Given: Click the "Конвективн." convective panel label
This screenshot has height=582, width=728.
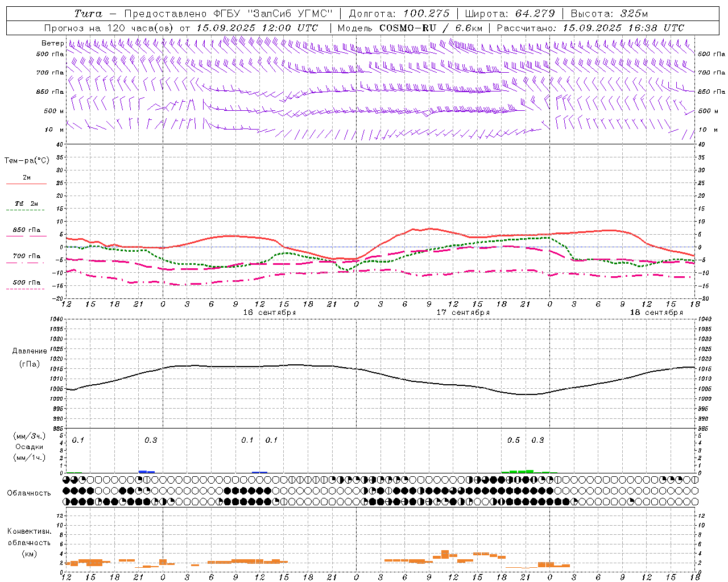Looking at the screenshot, I should point(29,531).
